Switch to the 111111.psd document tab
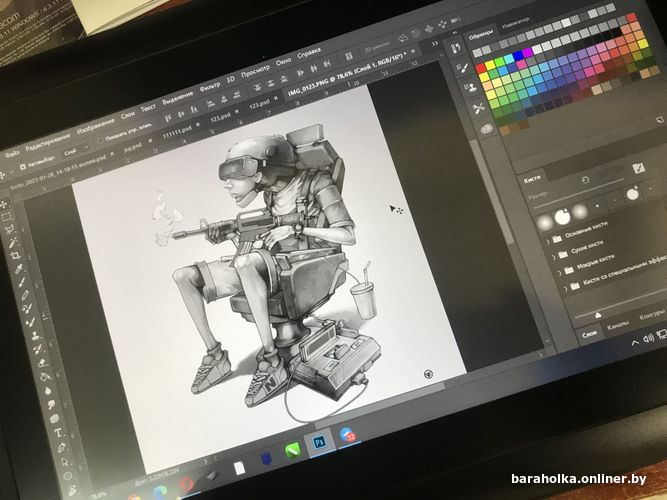 [177, 131]
